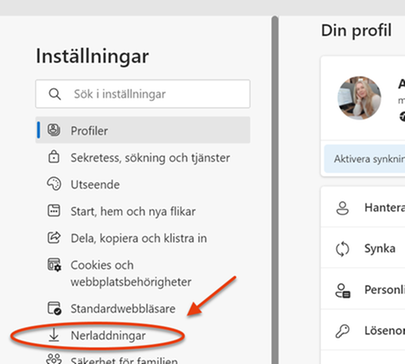Click the share icon beside Dela, kopiera
Viewport: 405px width, 364px height.
[54, 238]
